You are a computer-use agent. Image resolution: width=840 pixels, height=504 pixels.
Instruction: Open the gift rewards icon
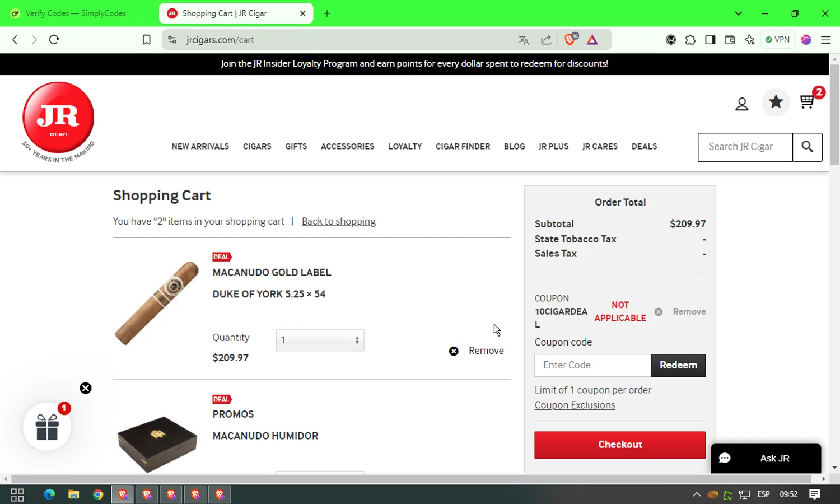[47, 427]
